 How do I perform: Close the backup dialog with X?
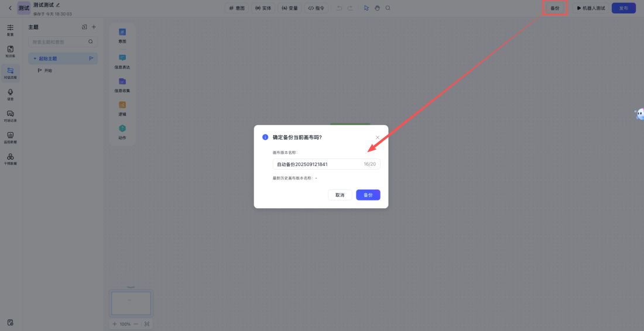(378, 137)
